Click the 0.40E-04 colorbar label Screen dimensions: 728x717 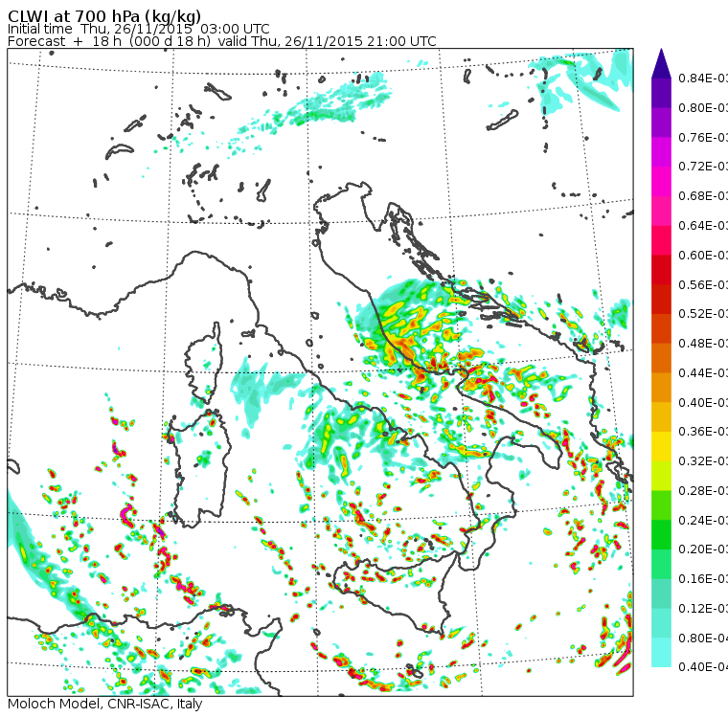point(703,667)
